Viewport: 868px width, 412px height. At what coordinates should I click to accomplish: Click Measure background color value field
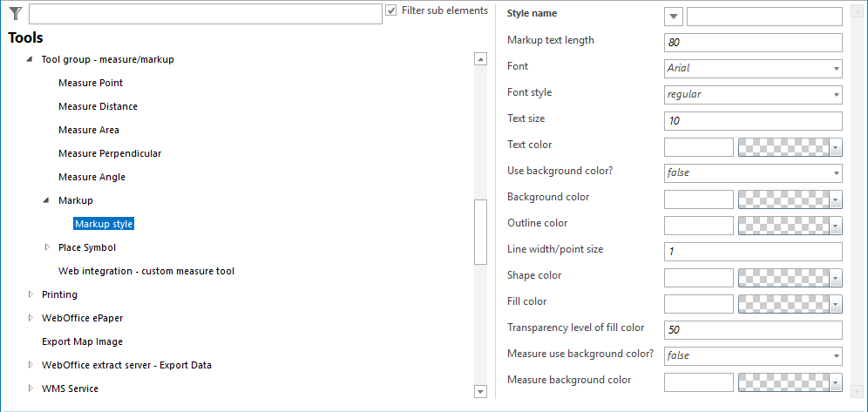699,382
